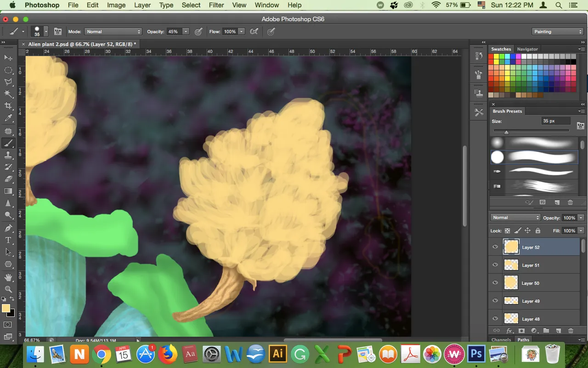Toggle visibility of Layer 48

point(495,319)
